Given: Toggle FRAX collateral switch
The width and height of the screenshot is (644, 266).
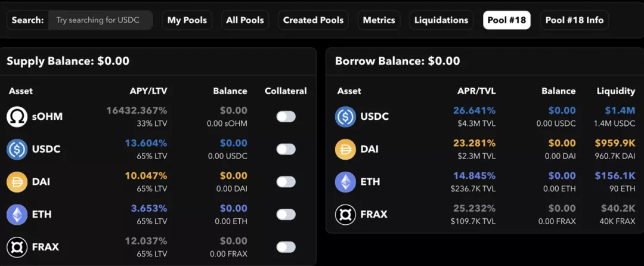Looking at the screenshot, I should pos(286,247).
